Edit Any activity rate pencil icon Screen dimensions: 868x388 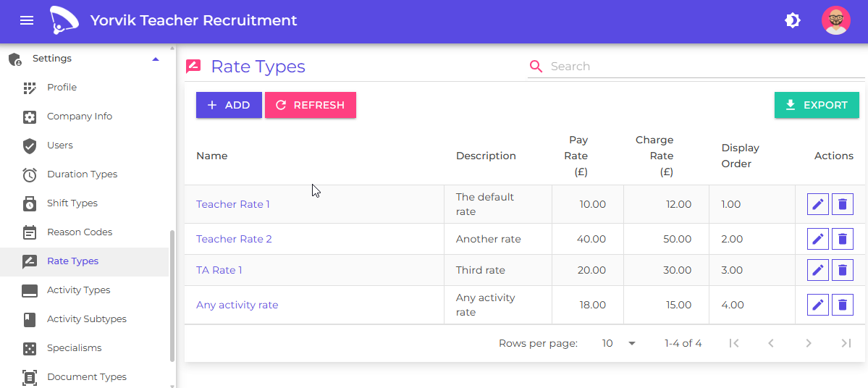(817, 305)
